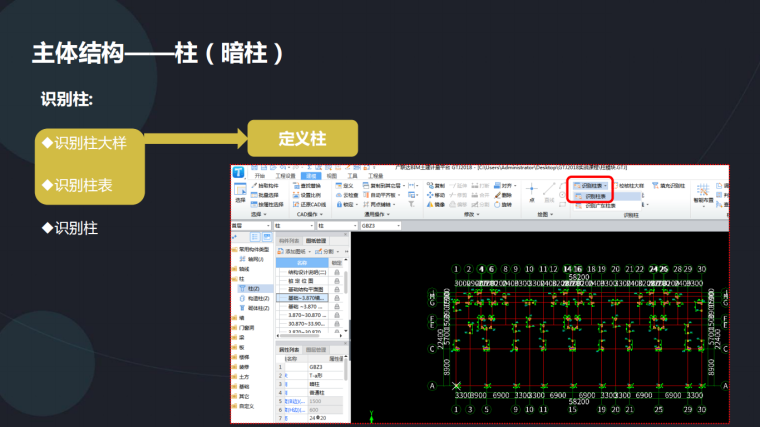This screenshot has width=760, height=427.
Task: Click the 添加图纸 button
Action: [296, 251]
